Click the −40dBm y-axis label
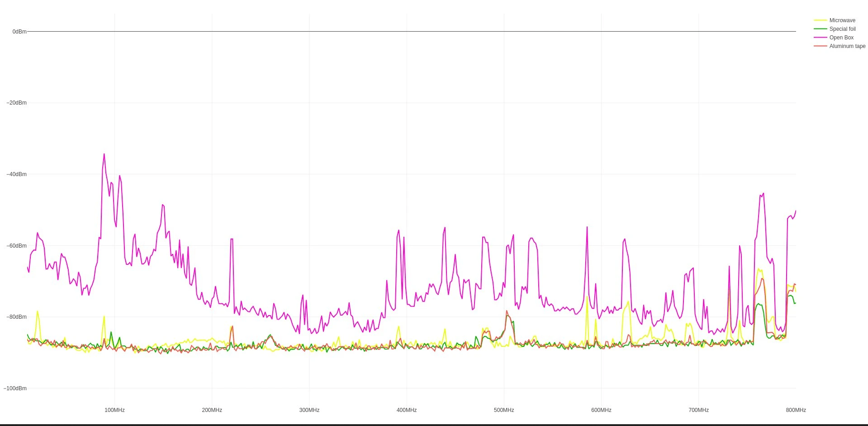The width and height of the screenshot is (868, 426). pyautogui.click(x=16, y=174)
